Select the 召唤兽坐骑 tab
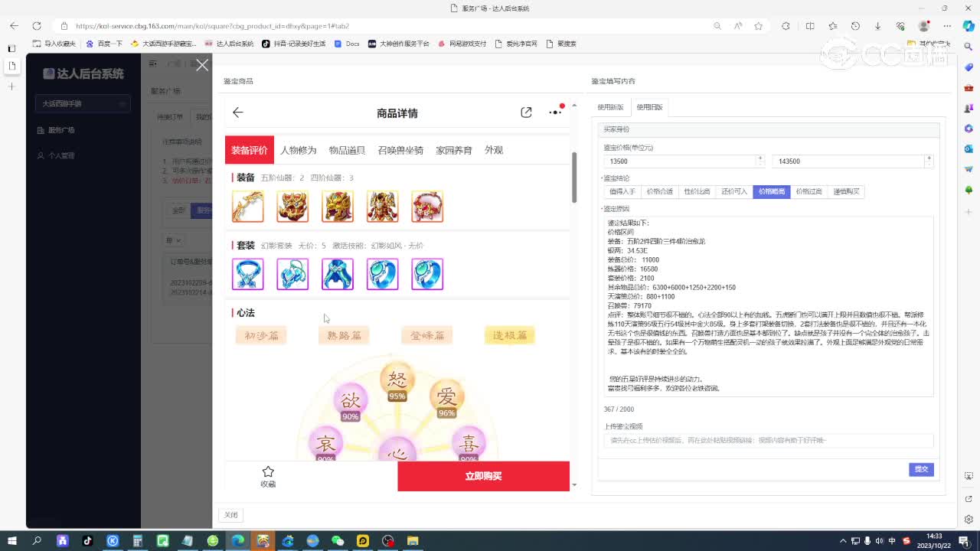980x551 pixels. point(400,150)
